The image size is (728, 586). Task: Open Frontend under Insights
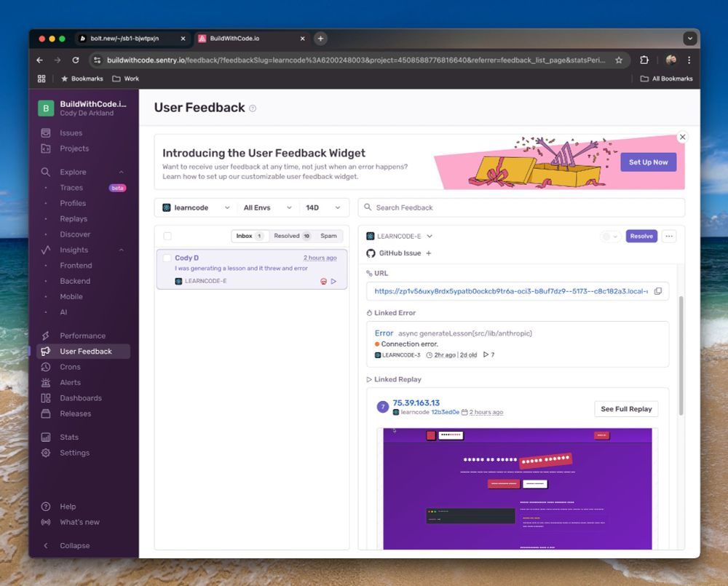tap(76, 266)
